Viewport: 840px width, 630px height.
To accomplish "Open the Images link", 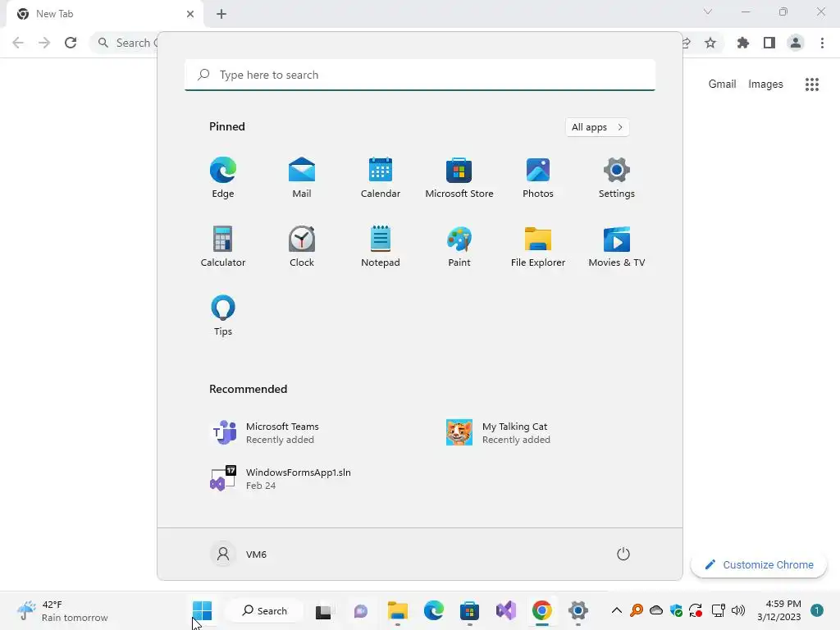I will pyautogui.click(x=765, y=84).
